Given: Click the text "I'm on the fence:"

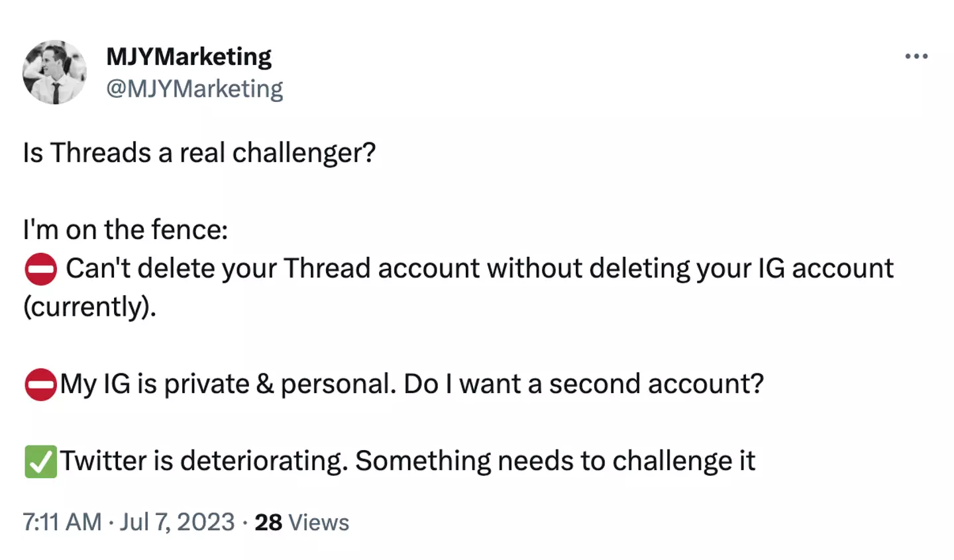Looking at the screenshot, I should coord(125,230).
